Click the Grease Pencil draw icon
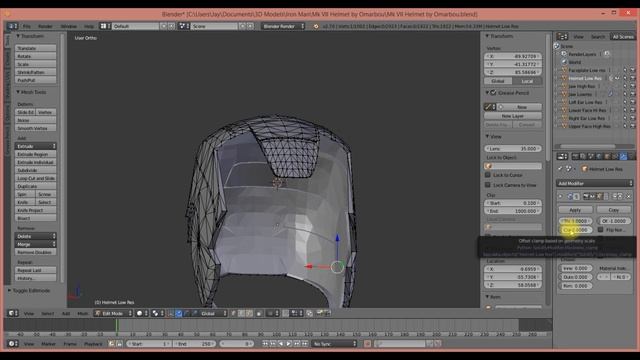Screen dimensions: 640x360 (489, 107)
